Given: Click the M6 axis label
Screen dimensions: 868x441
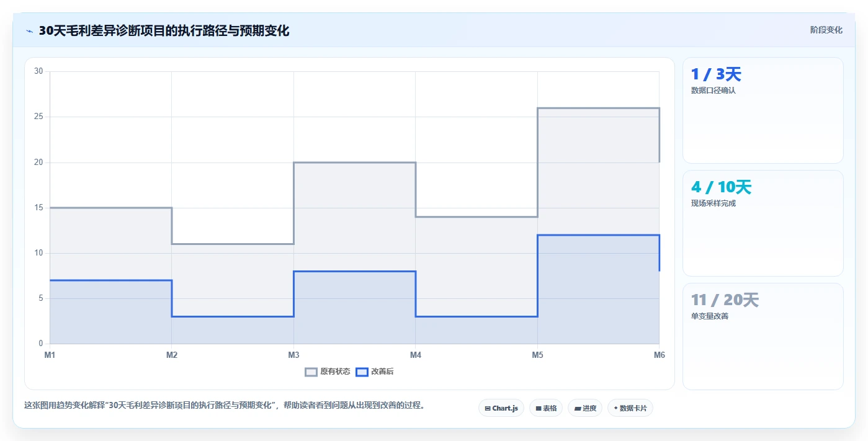Looking at the screenshot, I should coord(659,355).
